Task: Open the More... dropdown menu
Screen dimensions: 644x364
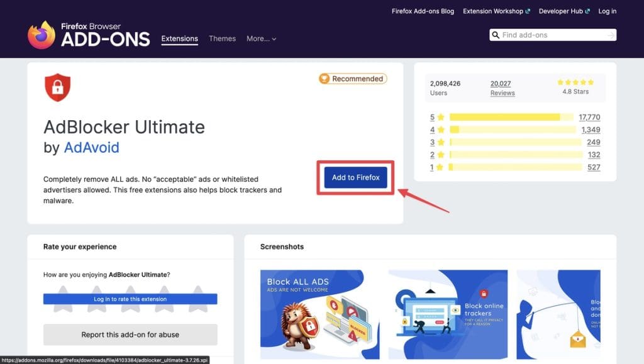Action: [261, 38]
